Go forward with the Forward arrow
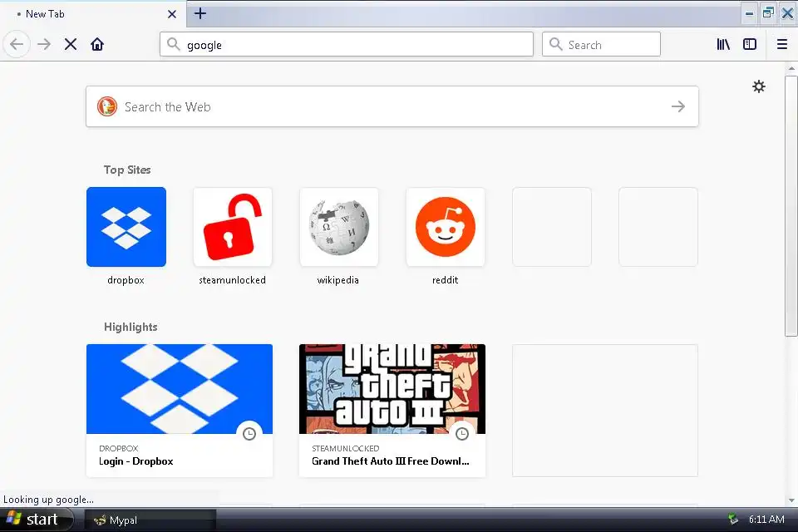Image resolution: width=798 pixels, height=532 pixels. click(44, 44)
